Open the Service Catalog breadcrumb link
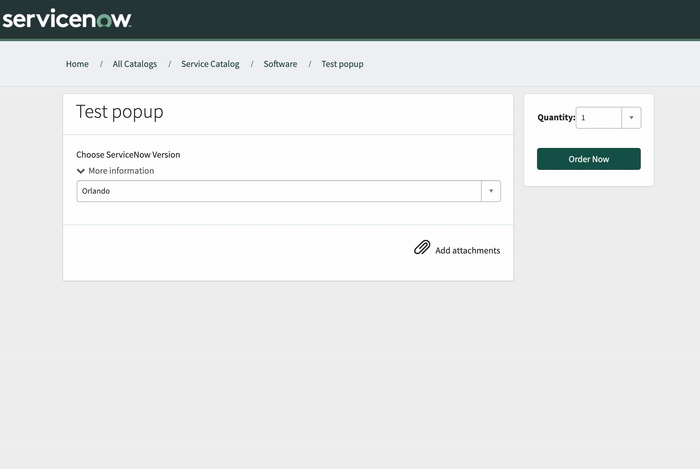The width and height of the screenshot is (700, 469). 210,64
